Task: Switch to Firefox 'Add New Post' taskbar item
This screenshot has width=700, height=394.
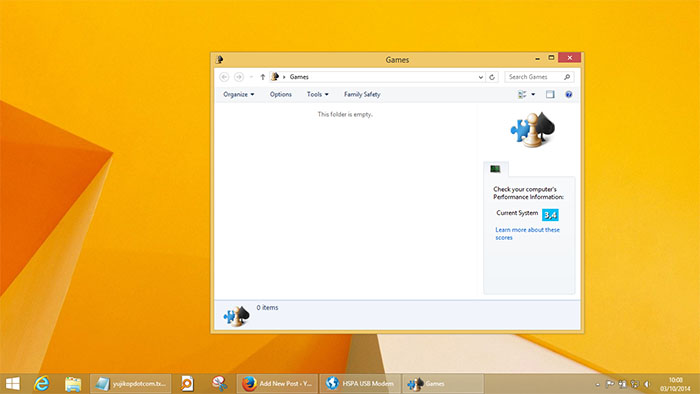Action: 277,384
